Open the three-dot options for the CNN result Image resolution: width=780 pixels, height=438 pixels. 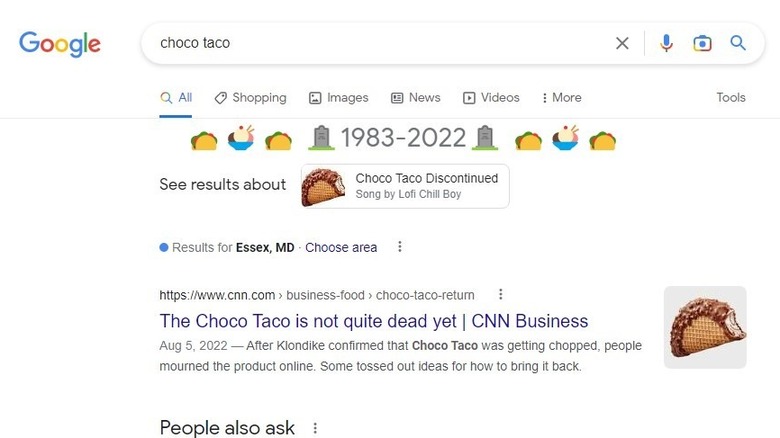(500, 295)
